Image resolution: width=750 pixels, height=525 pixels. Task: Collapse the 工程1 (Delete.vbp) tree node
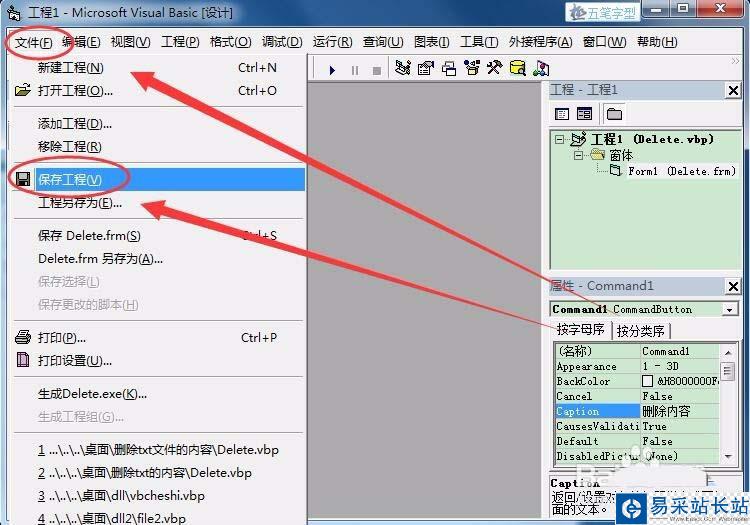click(x=559, y=139)
